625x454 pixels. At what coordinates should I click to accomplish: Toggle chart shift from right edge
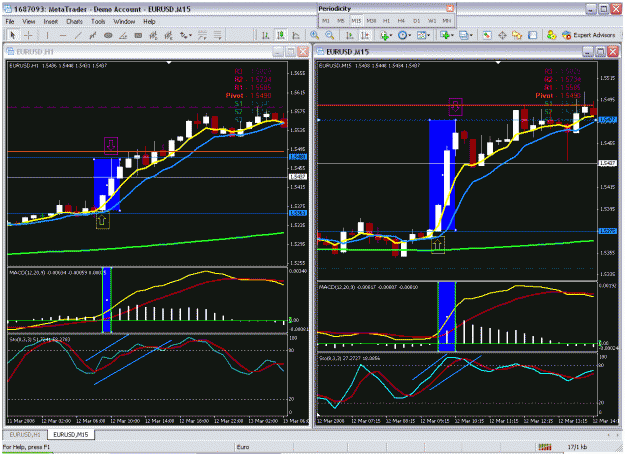[365, 35]
